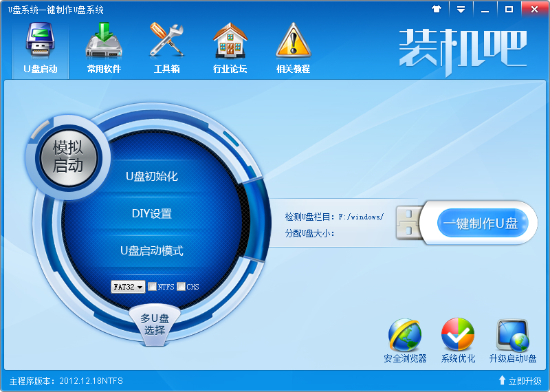Click the 检测U盘栏目 path F:/windows/
This screenshot has width=550, height=392.
click(x=361, y=217)
